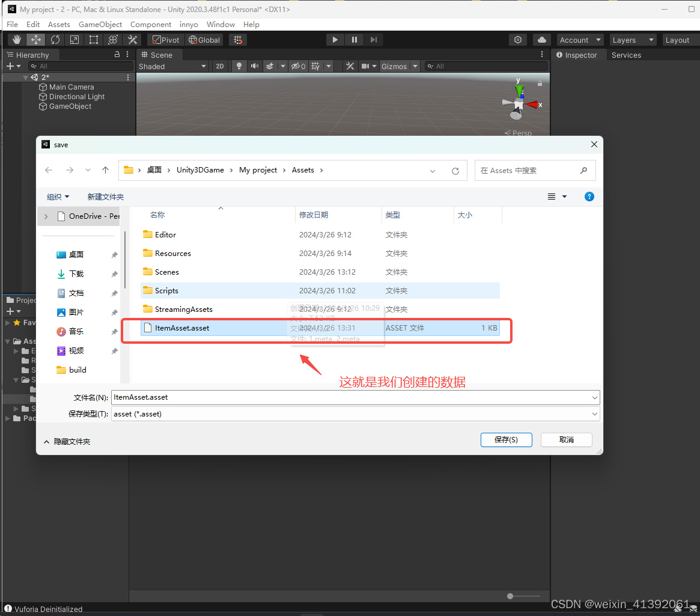Toggle scene audio in Scene view
700x616 pixels.
point(254,66)
